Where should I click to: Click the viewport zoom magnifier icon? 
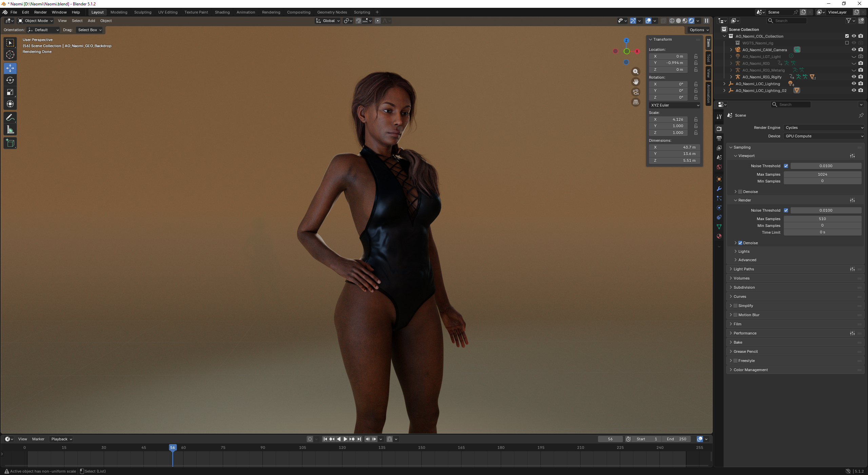(x=636, y=72)
